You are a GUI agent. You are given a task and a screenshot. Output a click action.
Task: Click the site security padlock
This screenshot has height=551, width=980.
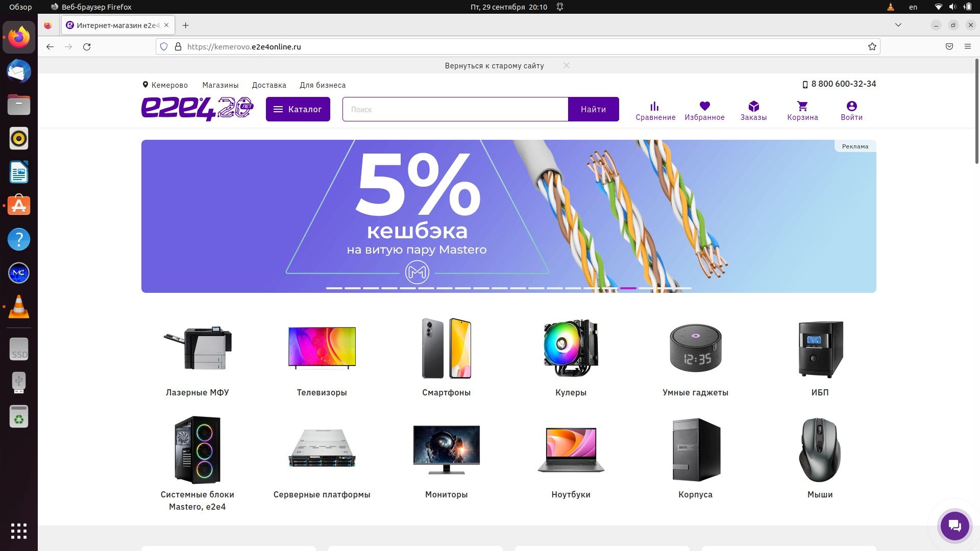178,46
